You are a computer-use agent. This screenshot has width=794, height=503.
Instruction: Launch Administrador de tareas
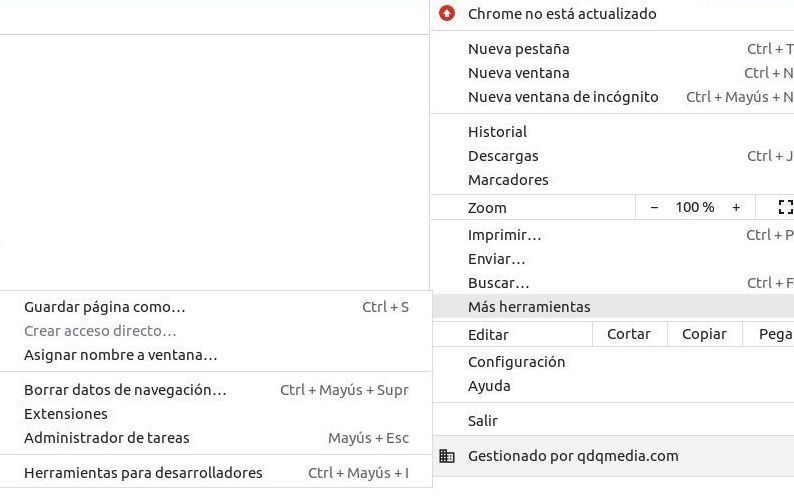(x=107, y=438)
